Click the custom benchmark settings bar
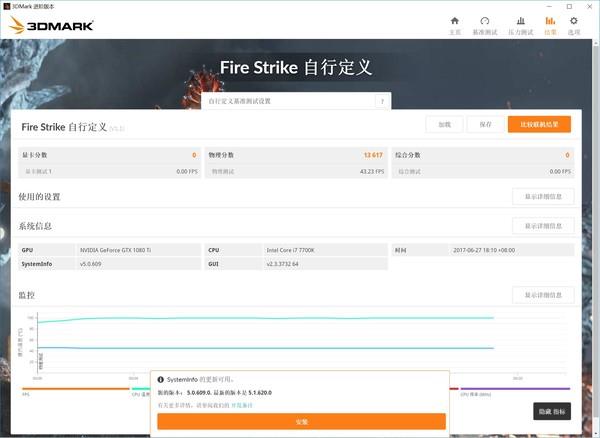600x438 pixels. pos(296,101)
